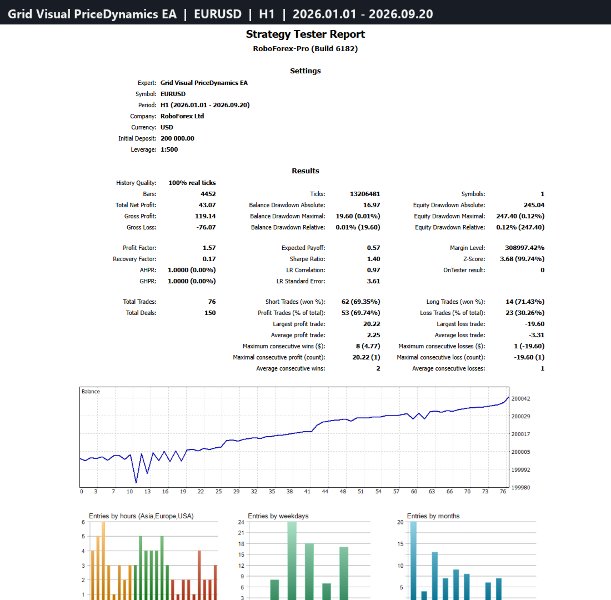Click the Initial Deposit value '200 000.00'
611x600 pixels.
coord(177,138)
